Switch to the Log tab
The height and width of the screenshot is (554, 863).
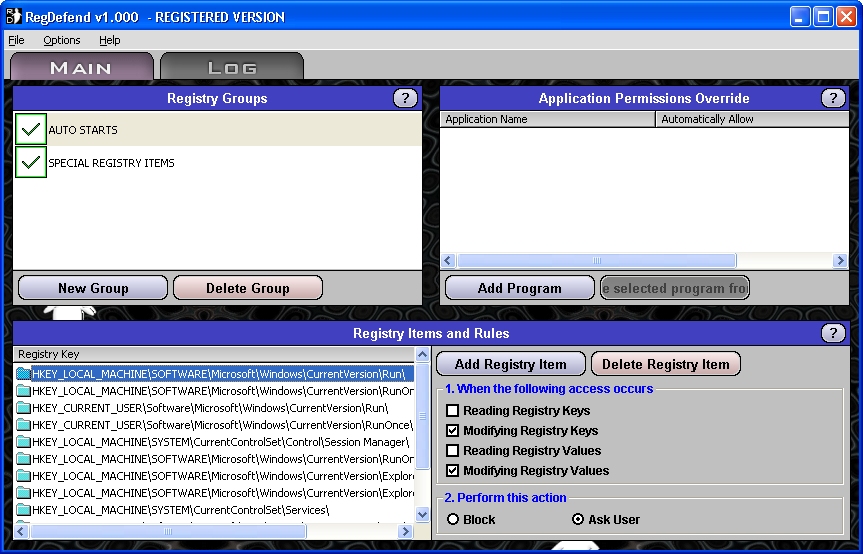pos(232,67)
